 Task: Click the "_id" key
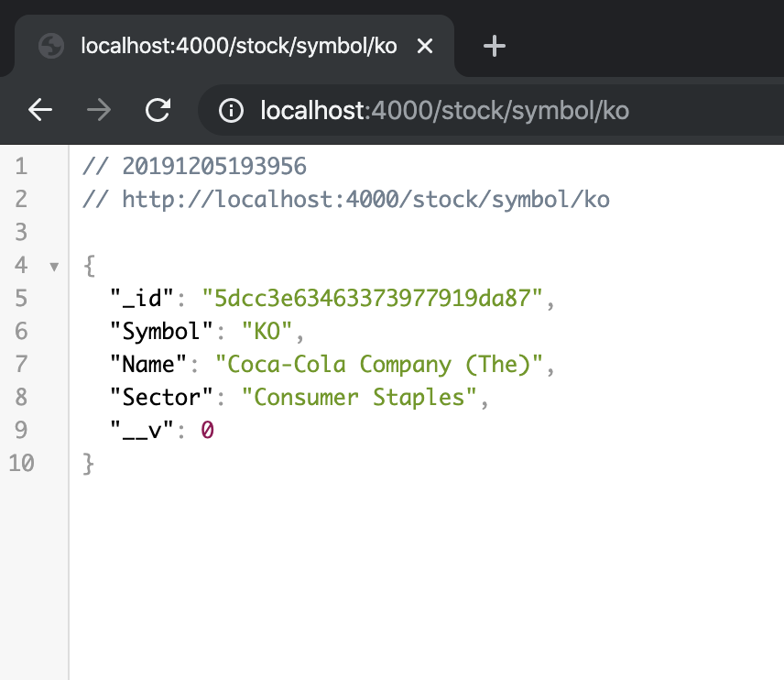click(141, 299)
